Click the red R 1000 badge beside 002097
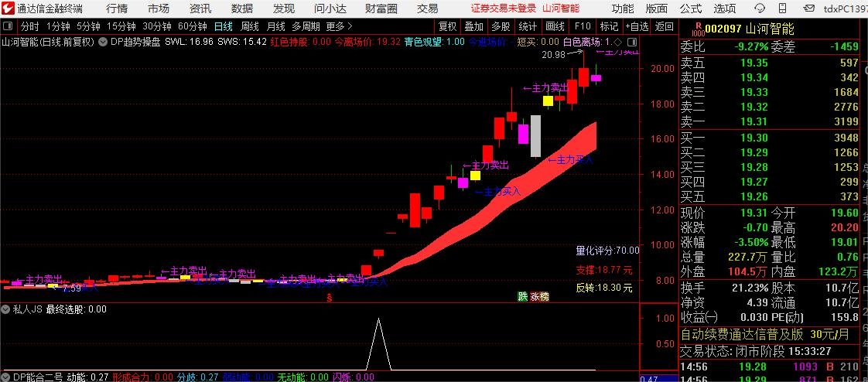The height and width of the screenshot is (382, 868). pos(698,29)
